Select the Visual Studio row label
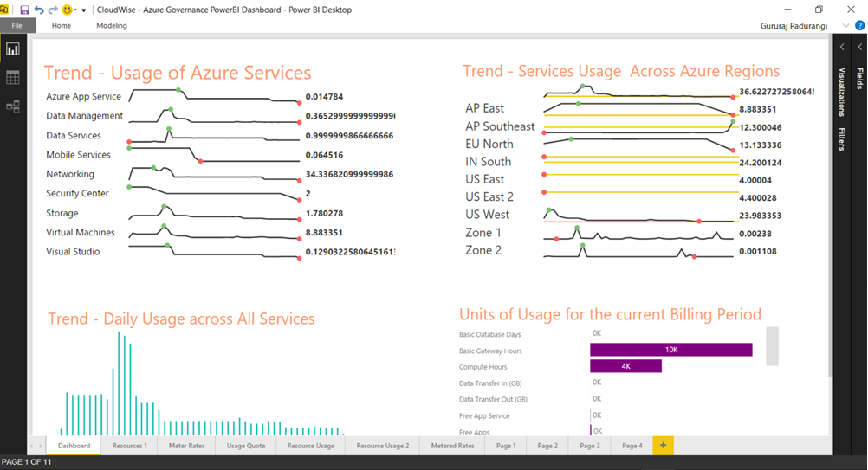The image size is (868, 470). pos(73,252)
